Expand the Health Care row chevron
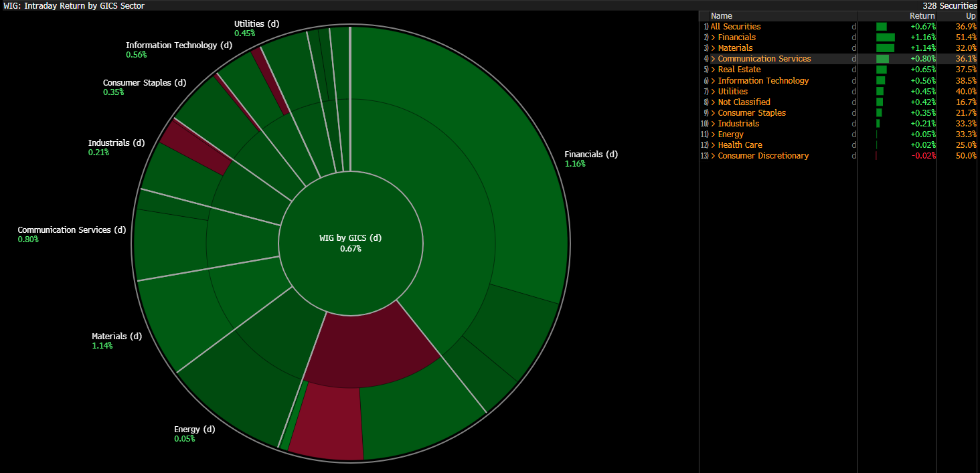The image size is (980, 473). [714, 145]
